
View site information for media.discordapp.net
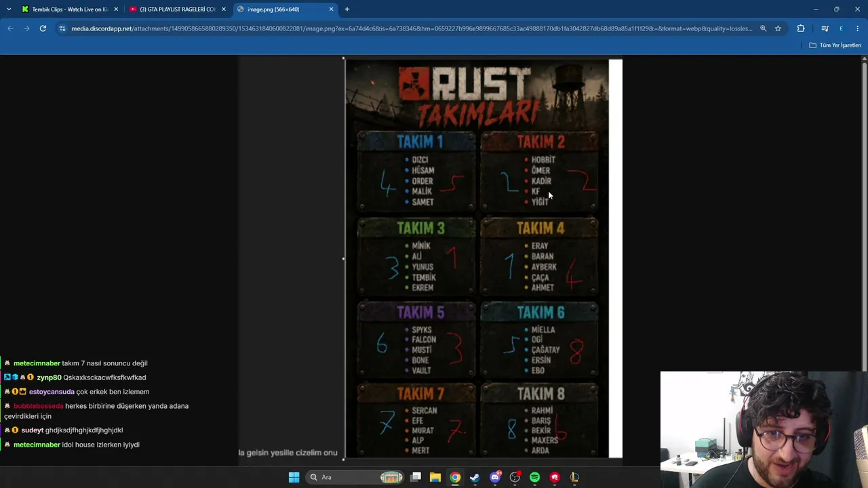(62, 28)
